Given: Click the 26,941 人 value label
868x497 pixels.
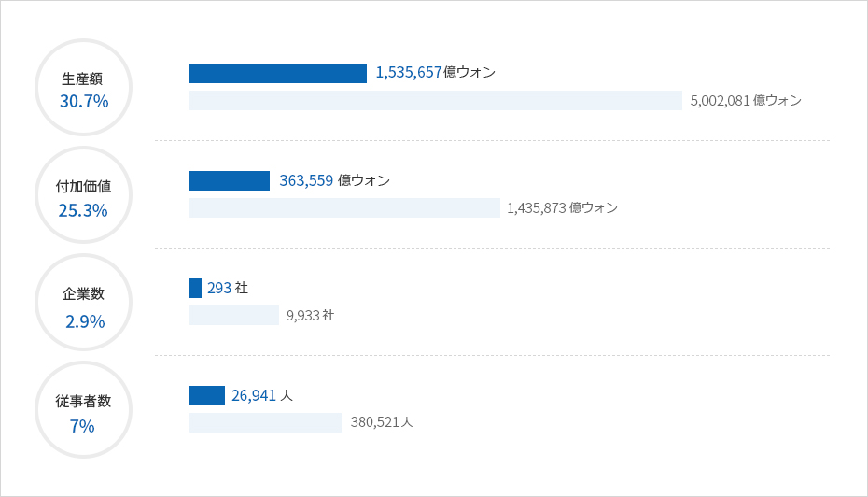Looking at the screenshot, I should (262, 395).
